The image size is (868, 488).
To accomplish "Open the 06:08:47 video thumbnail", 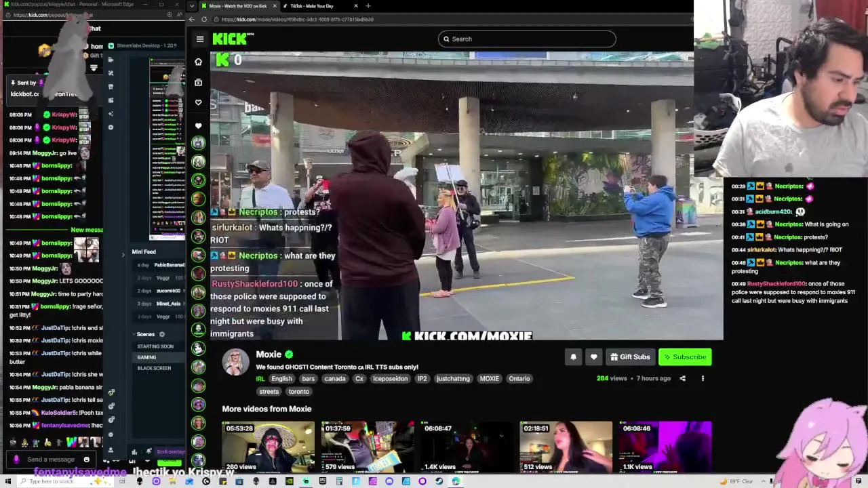I will [x=467, y=447].
